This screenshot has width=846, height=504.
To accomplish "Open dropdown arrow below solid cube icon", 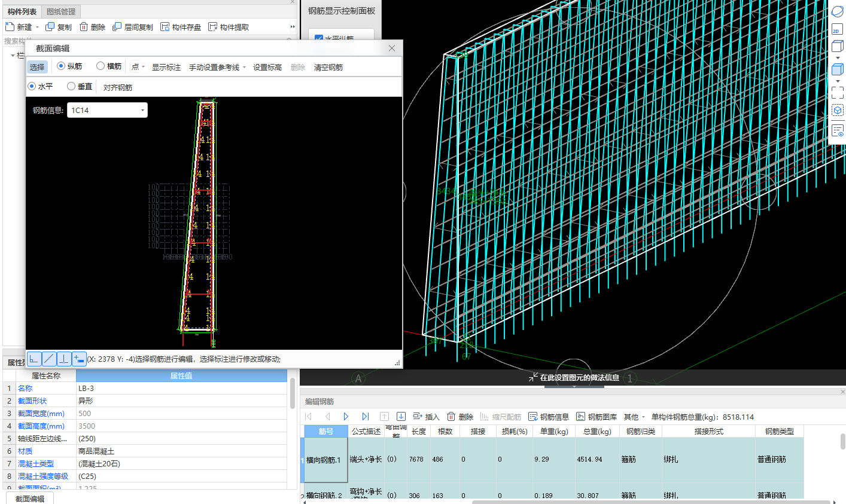I will (838, 81).
